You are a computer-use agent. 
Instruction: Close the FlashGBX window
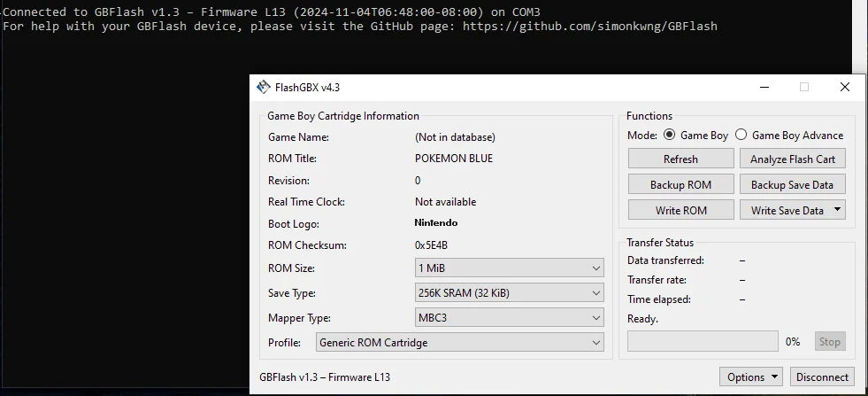(x=845, y=87)
